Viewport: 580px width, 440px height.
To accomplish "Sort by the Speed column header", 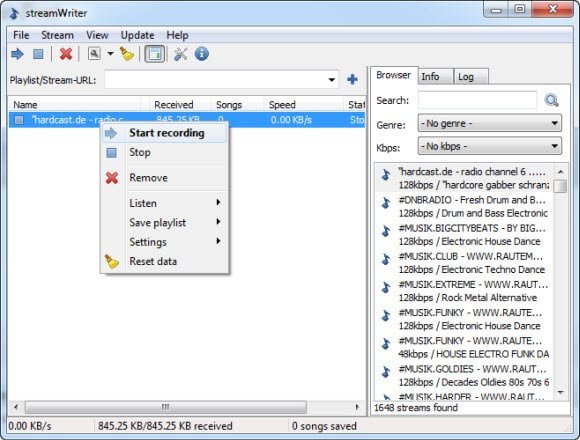I will pos(303,105).
